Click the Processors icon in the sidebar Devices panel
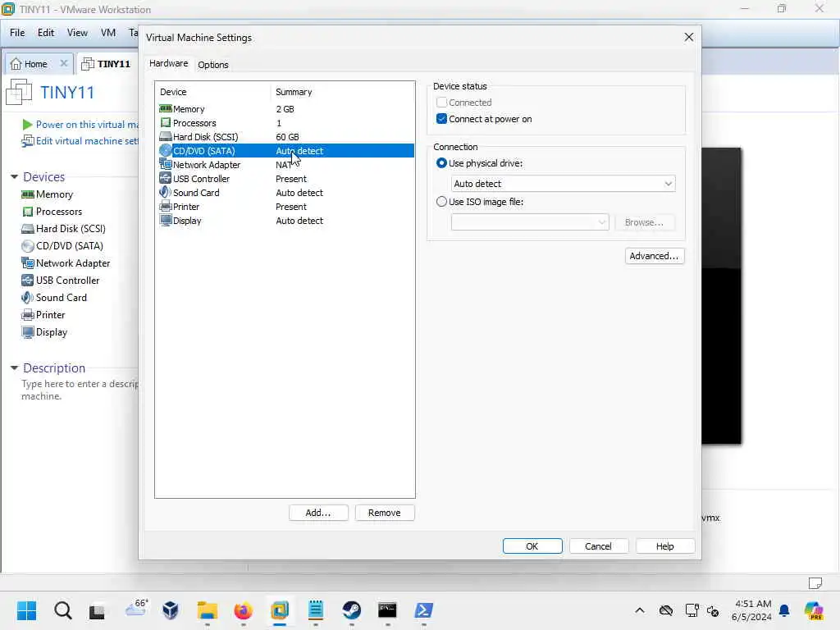This screenshot has width=840, height=630. click(27, 212)
